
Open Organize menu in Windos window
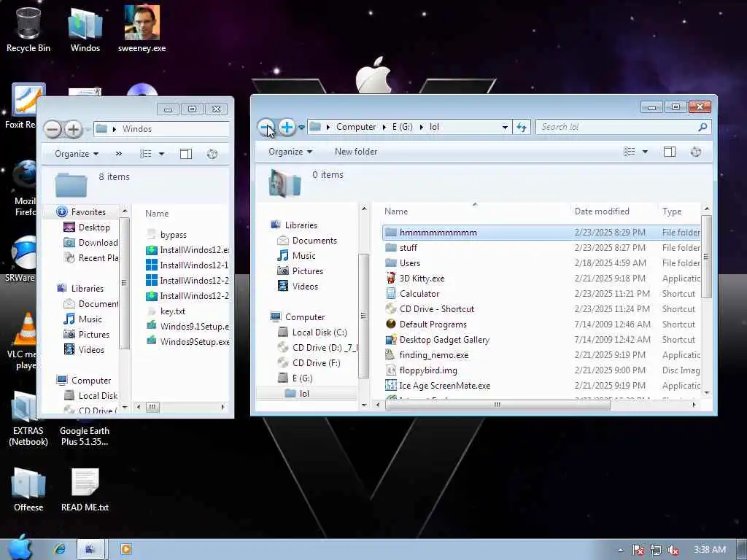(x=76, y=154)
